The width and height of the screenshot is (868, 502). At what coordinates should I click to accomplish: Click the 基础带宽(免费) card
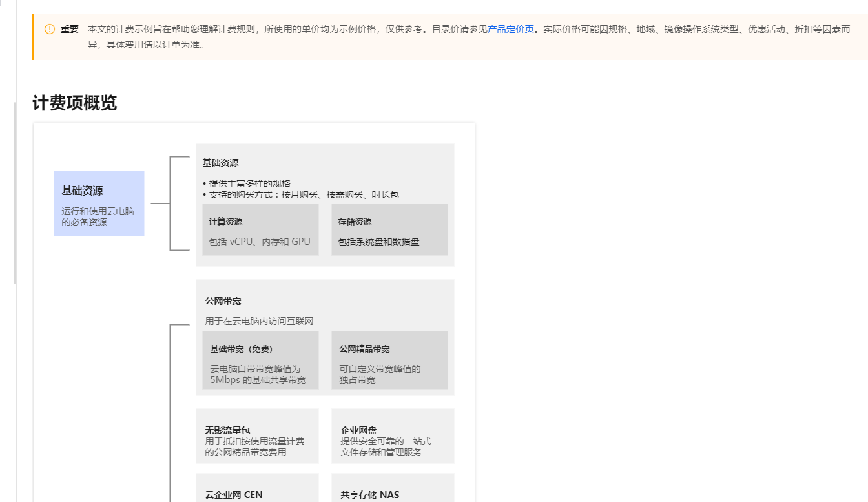(260, 360)
